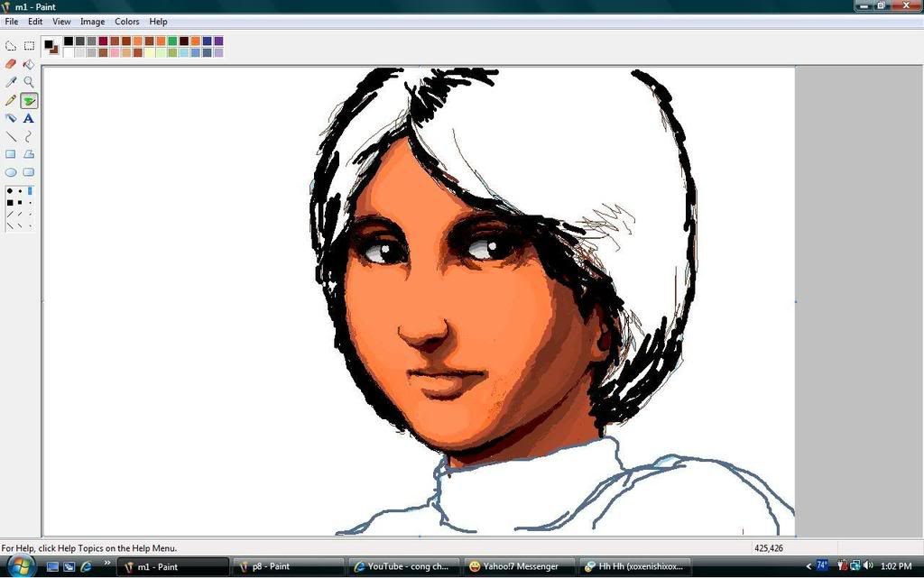The height and width of the screenshot is (578, 924).
Task: Select the white palette swatch
Action: [69, 52]
